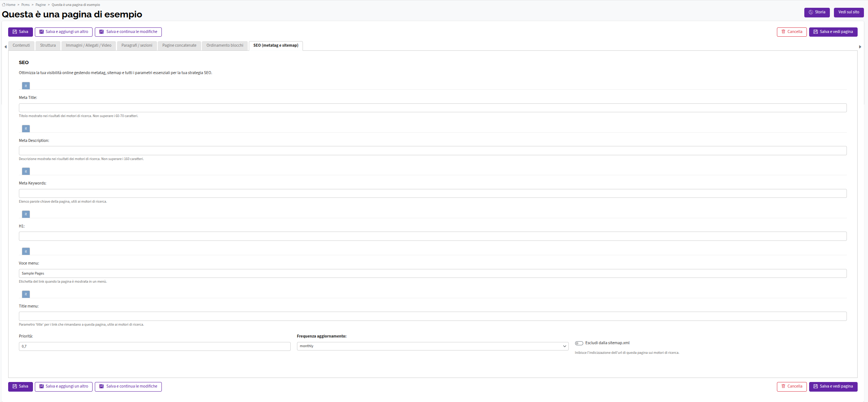Click the bottom Salva e continua le modifiche
868x402 pixels.
pyautogui.click(x=128, y=386)
